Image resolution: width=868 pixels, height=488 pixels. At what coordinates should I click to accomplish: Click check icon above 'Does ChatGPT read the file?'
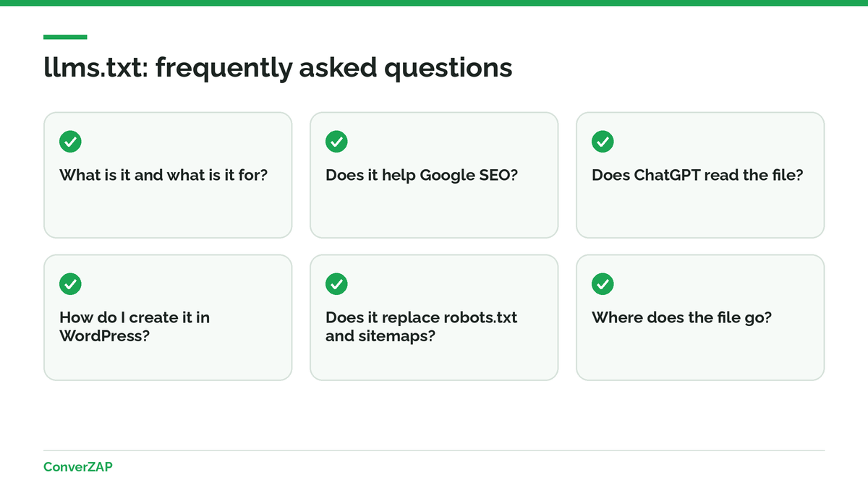pyautogui.click(x=603, y=142)
